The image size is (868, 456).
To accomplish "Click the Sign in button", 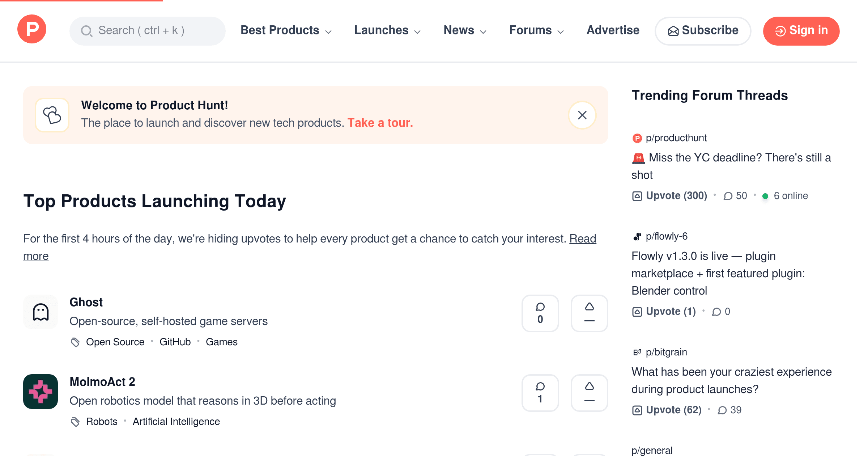I will [x=801, y=31].
